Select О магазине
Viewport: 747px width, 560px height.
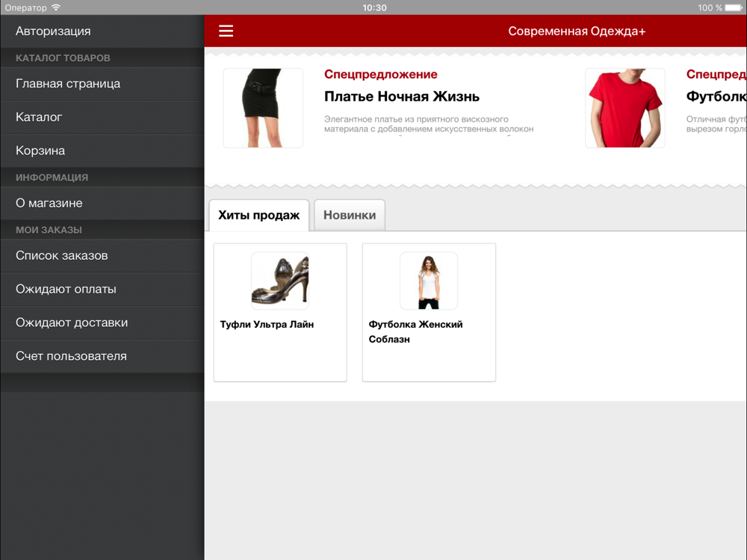pos(102,203)
